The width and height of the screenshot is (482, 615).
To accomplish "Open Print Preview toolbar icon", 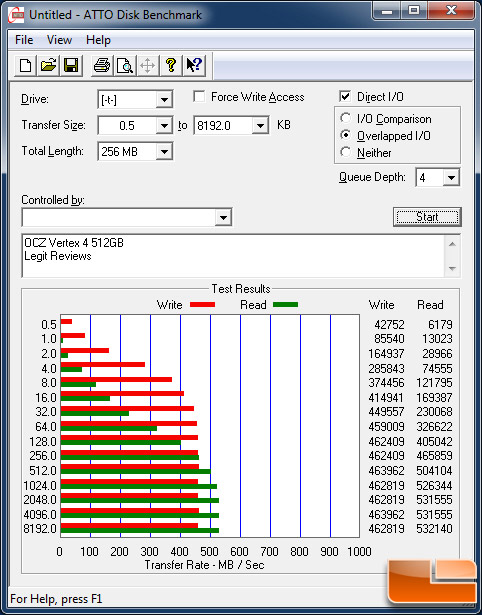I will [125, 65].
